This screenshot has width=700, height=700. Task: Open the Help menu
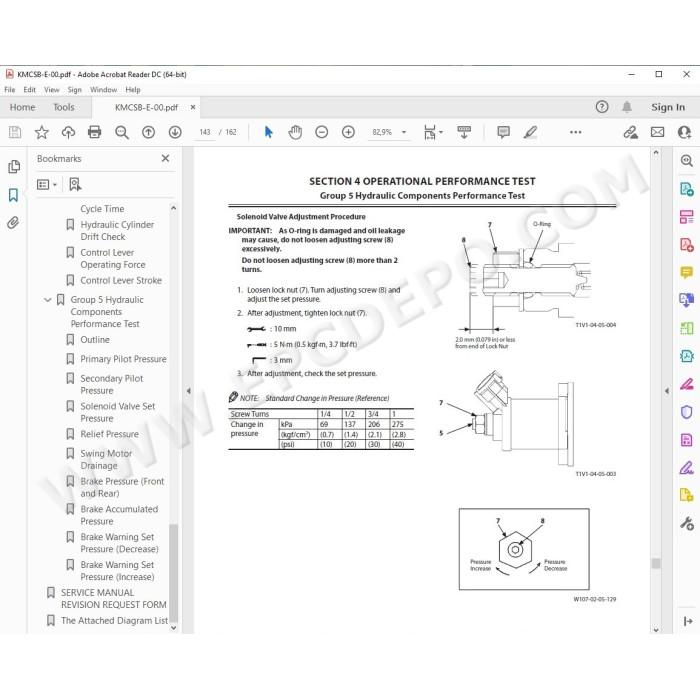pyautogui.click(x=133, y=90)
